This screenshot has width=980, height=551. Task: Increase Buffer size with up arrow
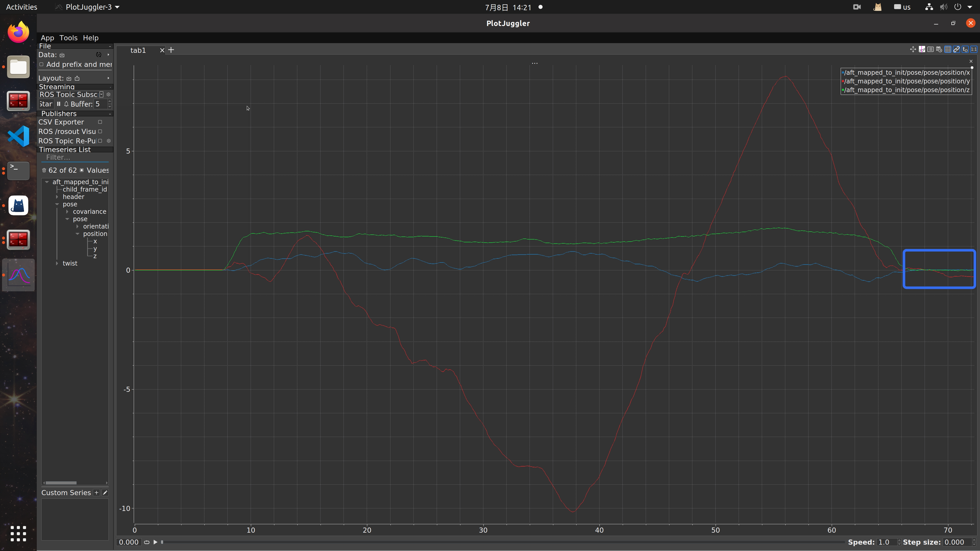click(x=110, y=102)
